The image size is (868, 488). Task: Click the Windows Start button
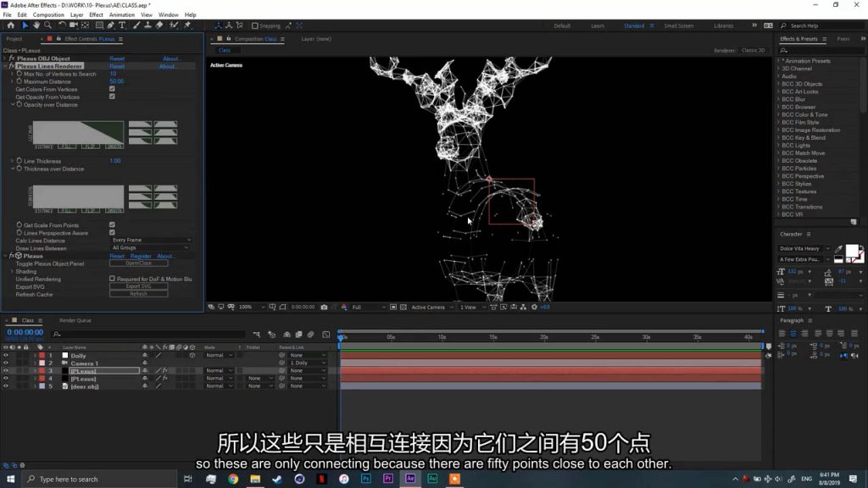(10, 479)
